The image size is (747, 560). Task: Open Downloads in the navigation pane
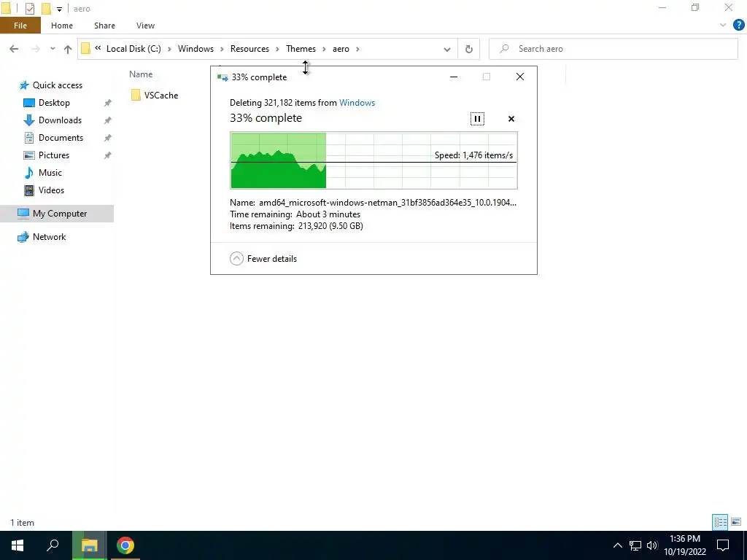coord(60,120)
